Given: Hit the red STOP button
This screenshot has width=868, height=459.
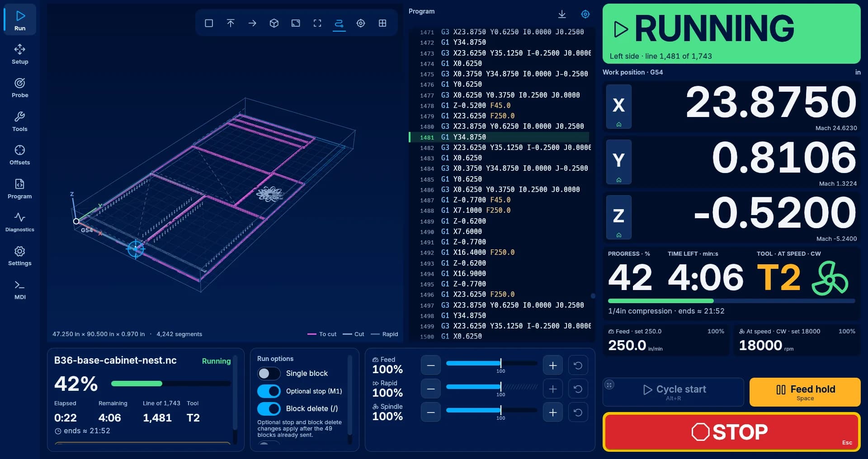Looking at the screenshot, I should (731, 432).
